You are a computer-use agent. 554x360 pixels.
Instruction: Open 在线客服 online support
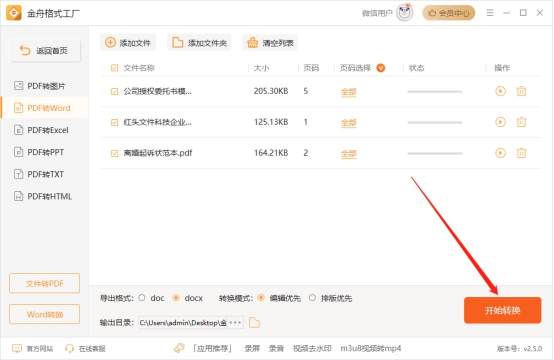85,349
